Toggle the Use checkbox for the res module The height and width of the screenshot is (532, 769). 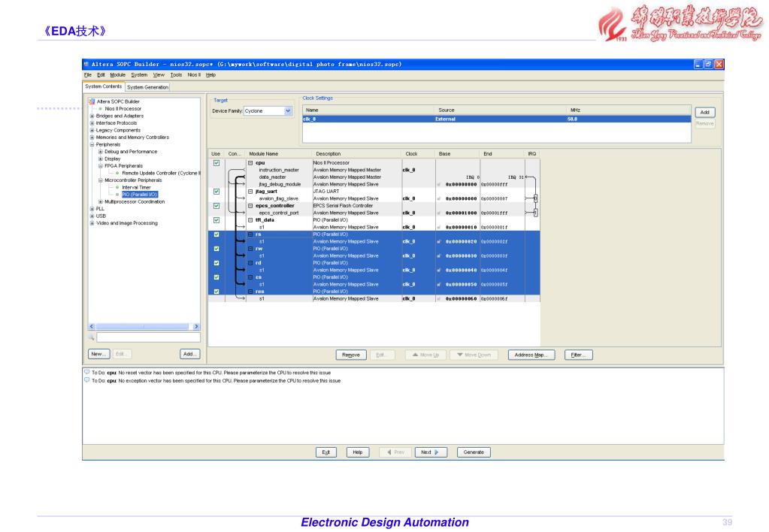216,292
